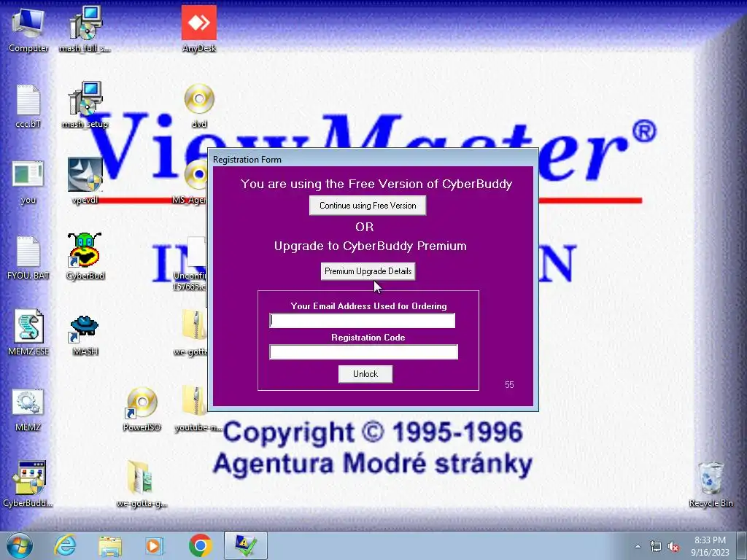This screenshot has width=747, height=560.
Task: Select the MEMZ.ESE script file icon
Action: (28, 332)
